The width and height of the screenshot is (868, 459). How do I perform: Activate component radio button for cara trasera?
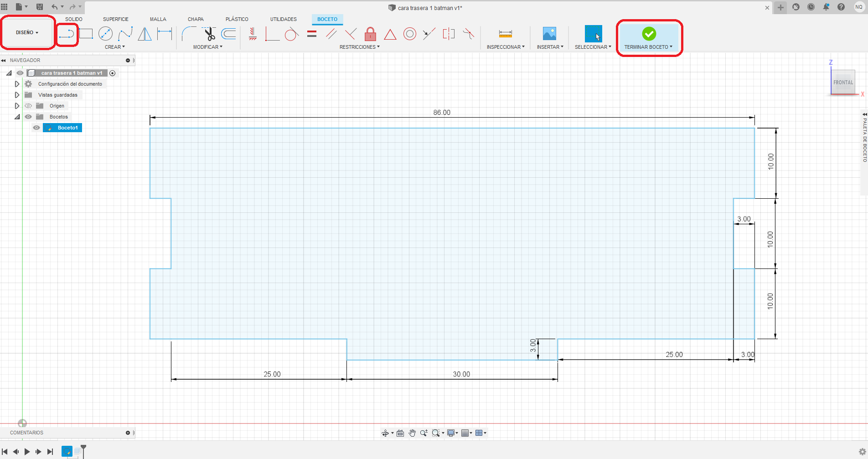(x=113, y=73)
